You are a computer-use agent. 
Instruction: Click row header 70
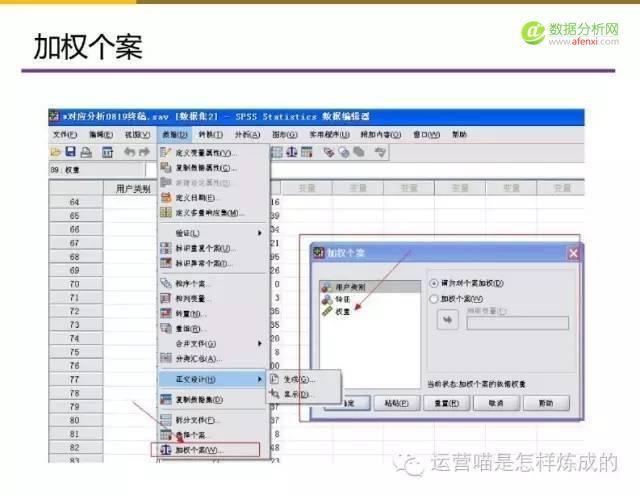(x=75, y=284)
